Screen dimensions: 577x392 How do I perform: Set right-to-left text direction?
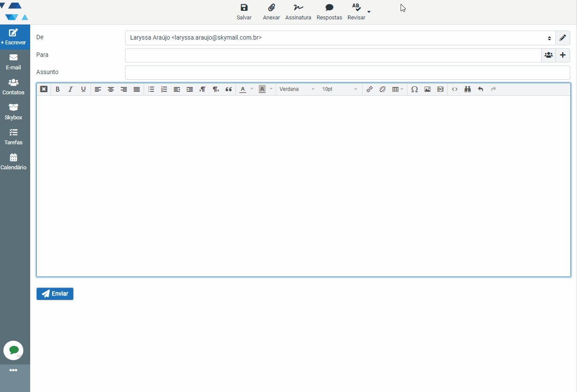[216, 89]
